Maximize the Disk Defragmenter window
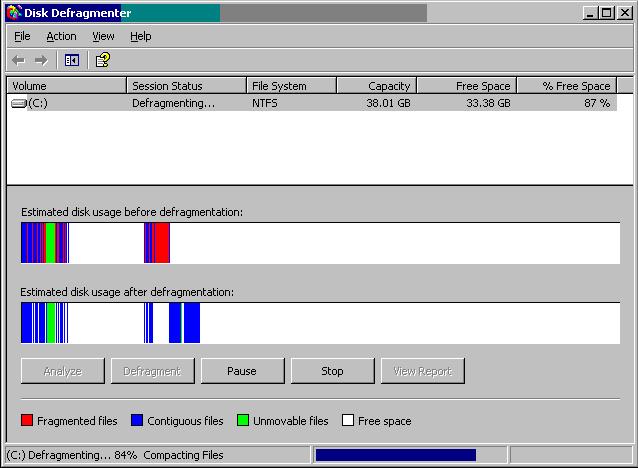Screen dimensions: 638x468 606,13
